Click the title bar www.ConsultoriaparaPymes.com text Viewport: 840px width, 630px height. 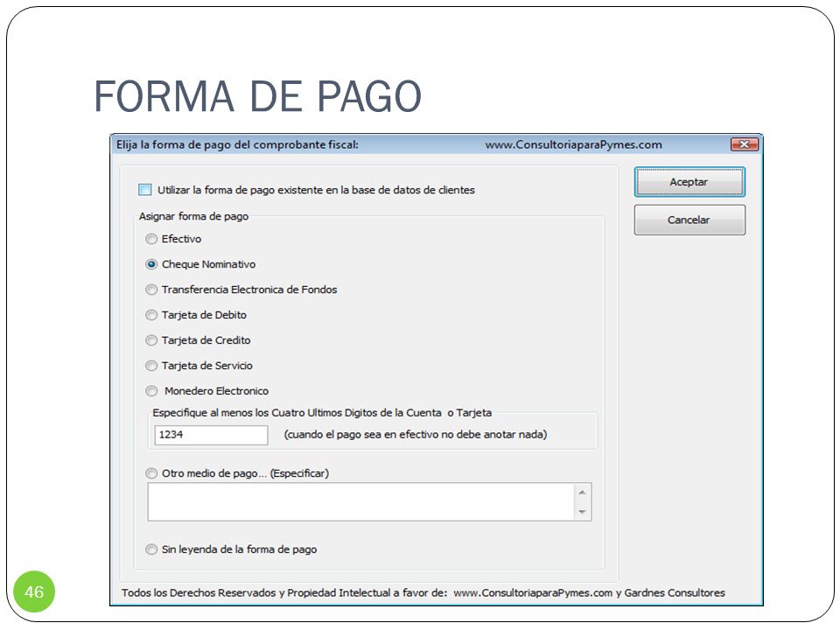574,144
